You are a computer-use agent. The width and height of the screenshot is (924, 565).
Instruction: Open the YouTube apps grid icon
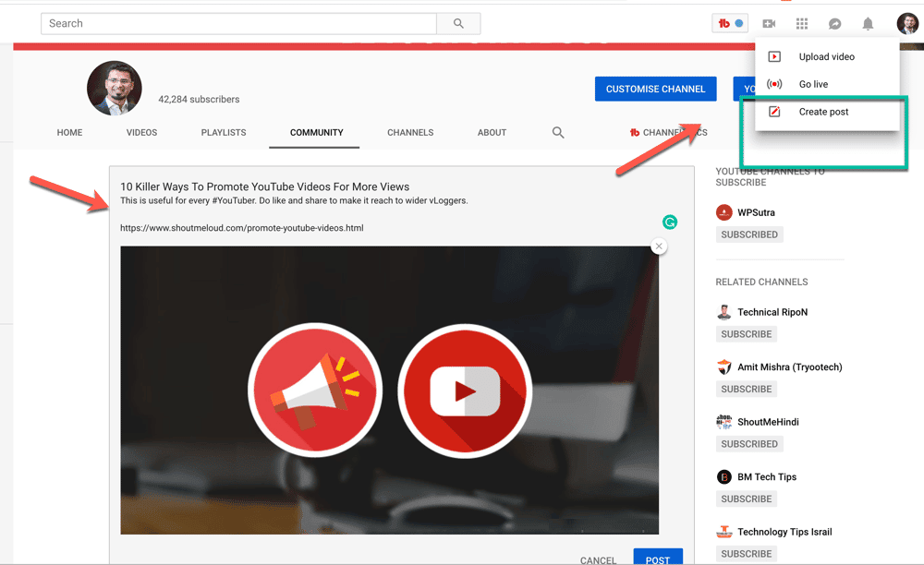(801, 23)
